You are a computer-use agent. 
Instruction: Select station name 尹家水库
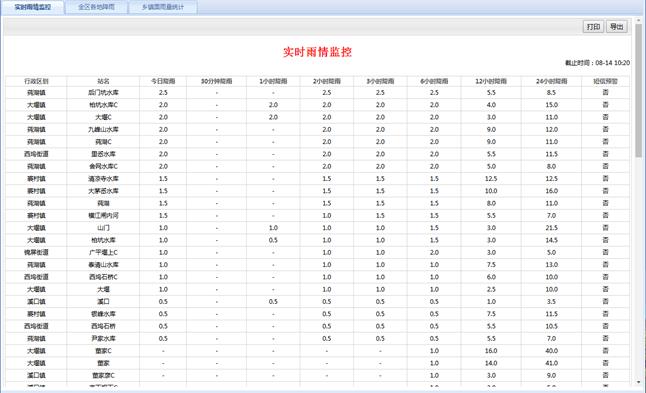click(103, 339)
